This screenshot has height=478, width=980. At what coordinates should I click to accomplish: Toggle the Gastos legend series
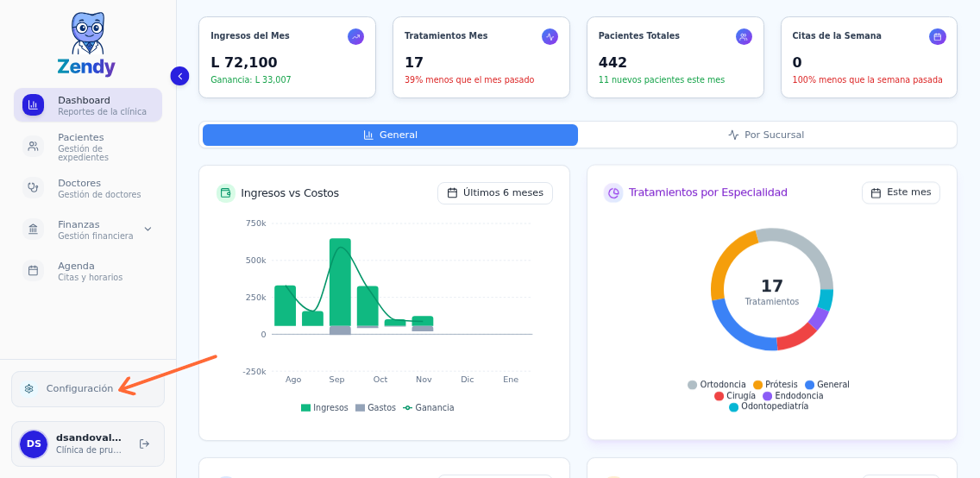(x=375, y=407)
